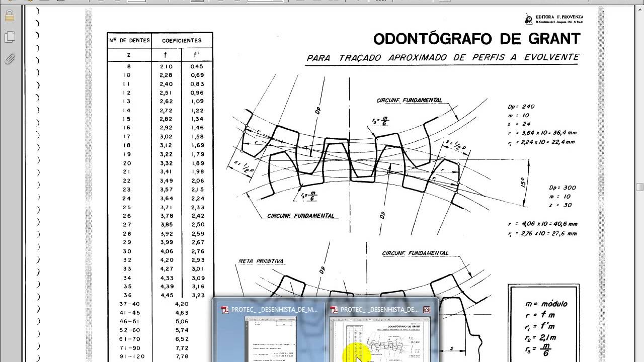Click value 3,64 in row 24
The image size is (644, 362).
click(166, 198)
